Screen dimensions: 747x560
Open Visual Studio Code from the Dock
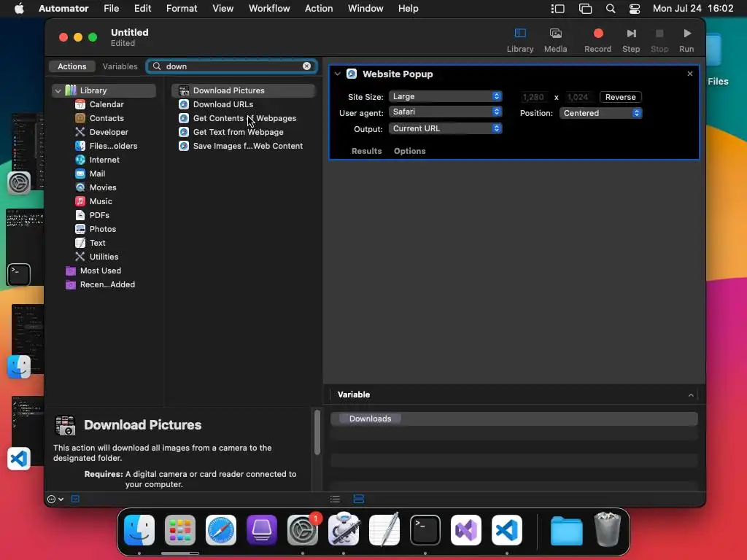tap(506, 530)
